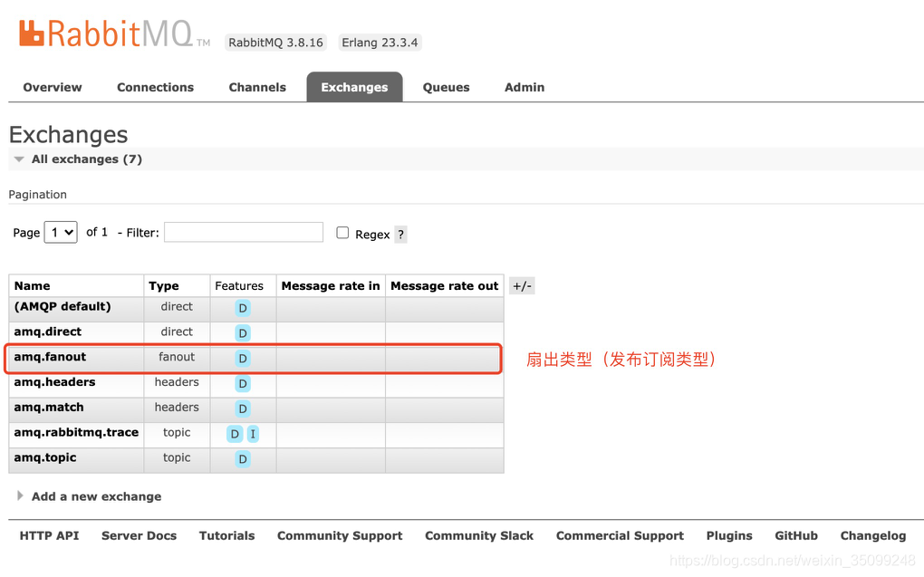Expand Add a new exchange section
The image size is (924, 577).
(x=89, y=496)
